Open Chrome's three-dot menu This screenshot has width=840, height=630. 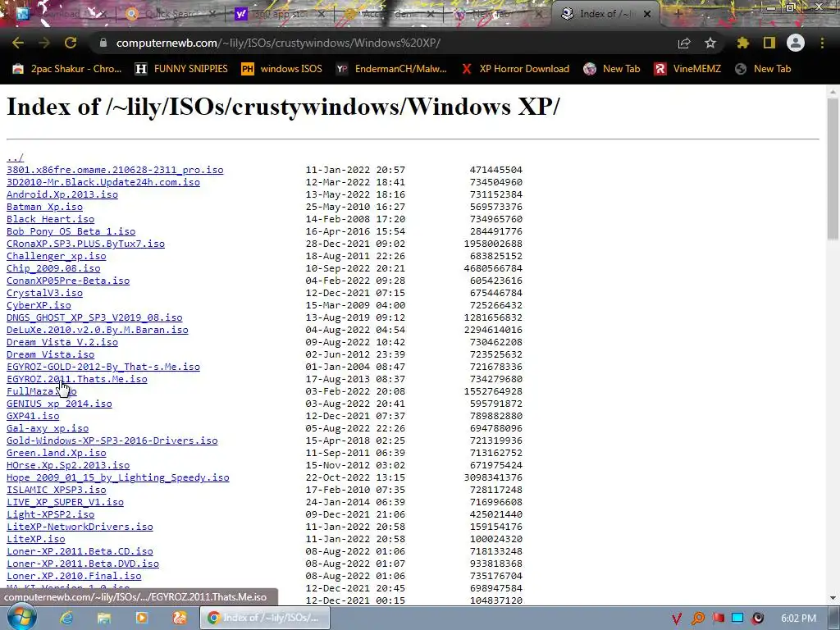point(822,43)
